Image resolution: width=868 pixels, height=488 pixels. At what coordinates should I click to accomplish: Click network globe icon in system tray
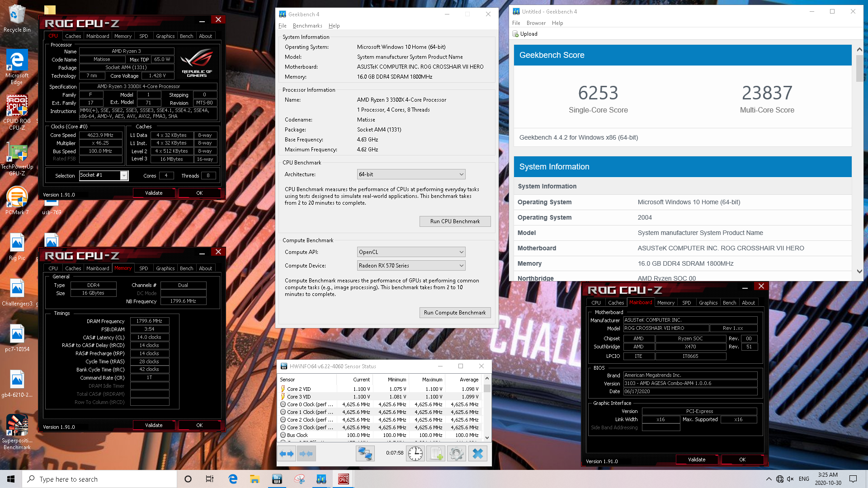tap(780, 479)
